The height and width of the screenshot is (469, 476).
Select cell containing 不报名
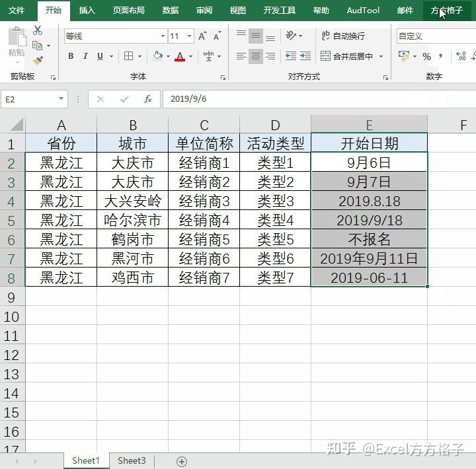369,239
